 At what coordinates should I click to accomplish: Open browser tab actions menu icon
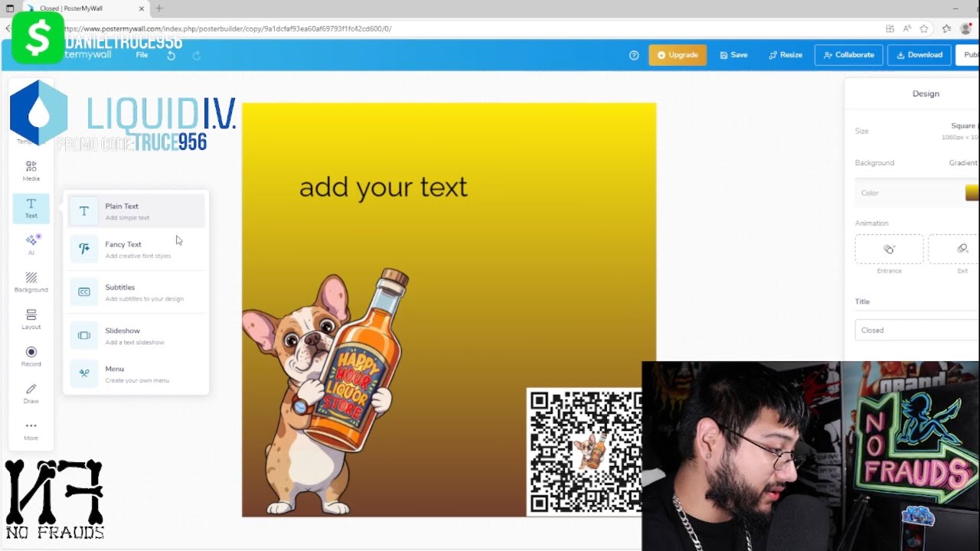[10, 8]
